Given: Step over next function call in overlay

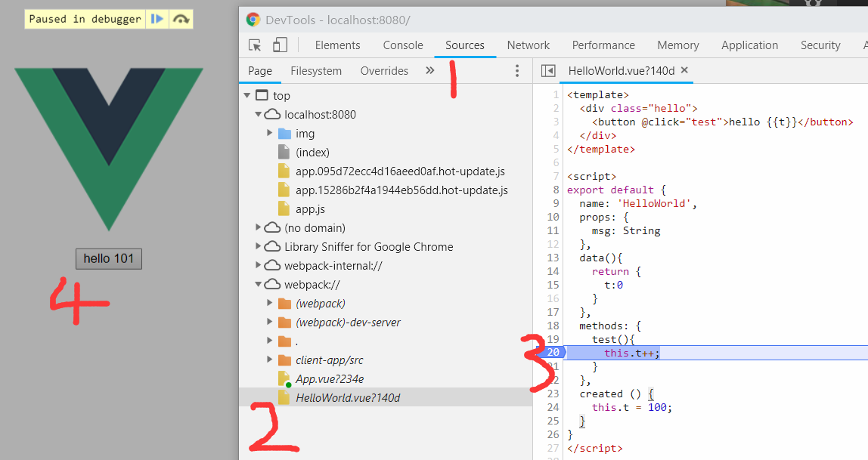Looking at the screenshot, I should click(181, 20).
